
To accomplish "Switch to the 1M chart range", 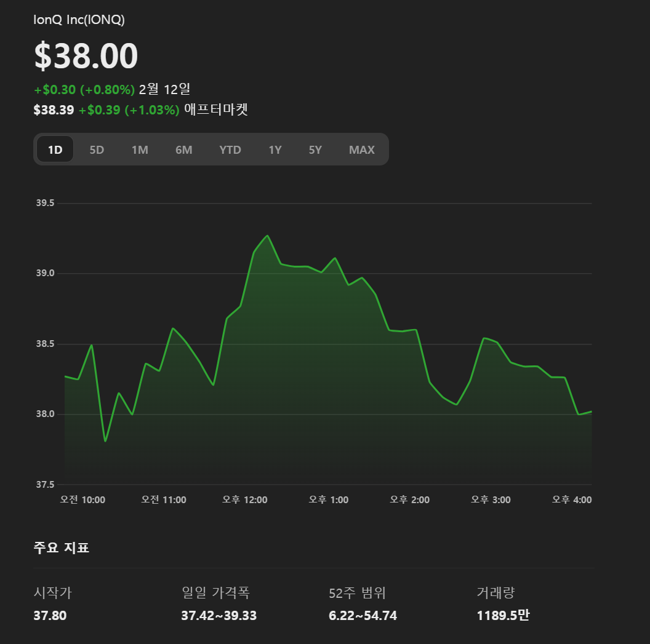I will (140, 149).
